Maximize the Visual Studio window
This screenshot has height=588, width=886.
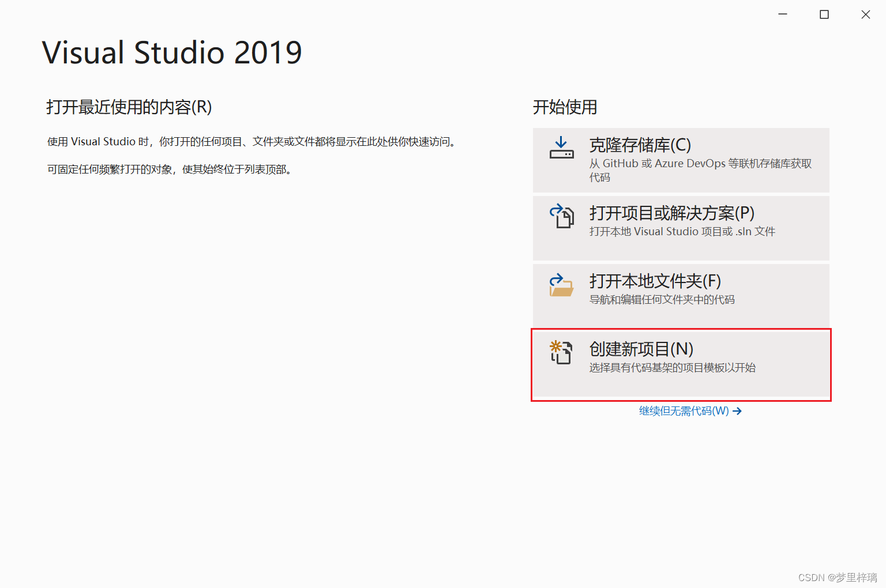tap(824, 14)
